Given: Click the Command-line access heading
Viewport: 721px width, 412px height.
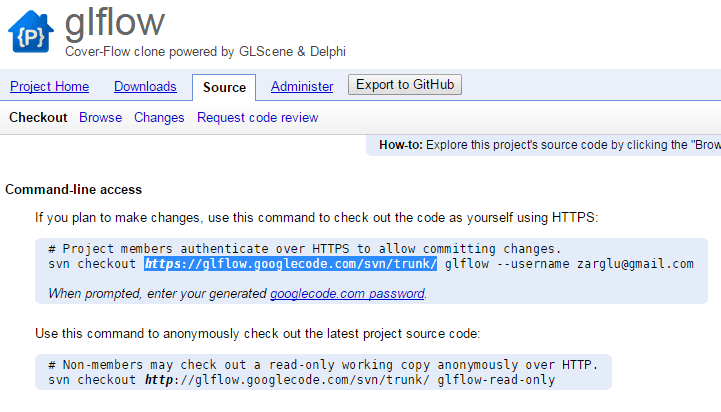Looking at the screenshot, I should click(74, 189).
